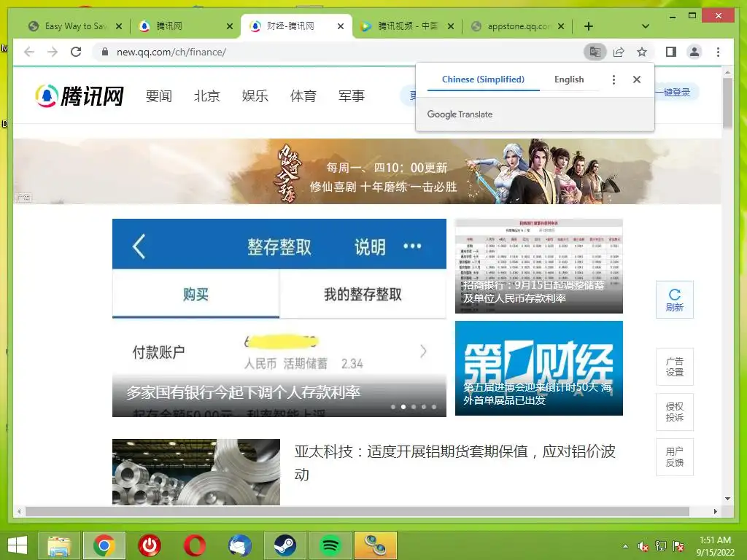Screen dimensions: 747x560
Task: Open the 北京 navigation item
Action: click(x=206, y=96)
